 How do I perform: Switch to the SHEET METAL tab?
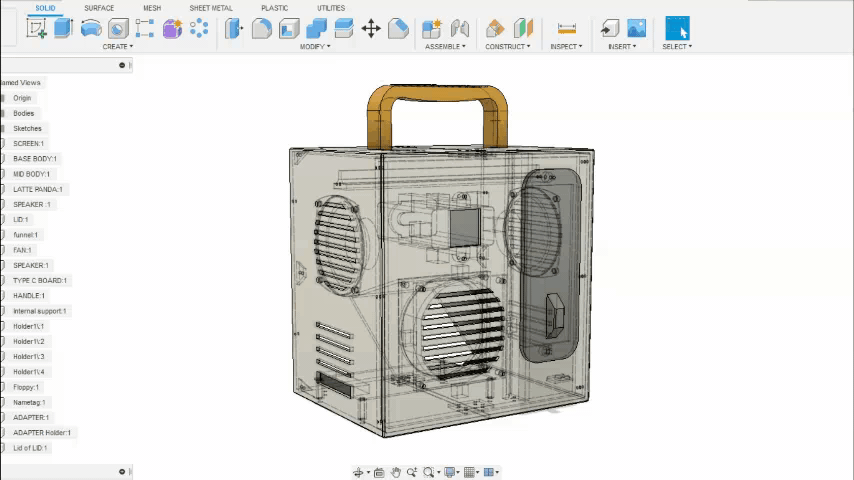211,8
